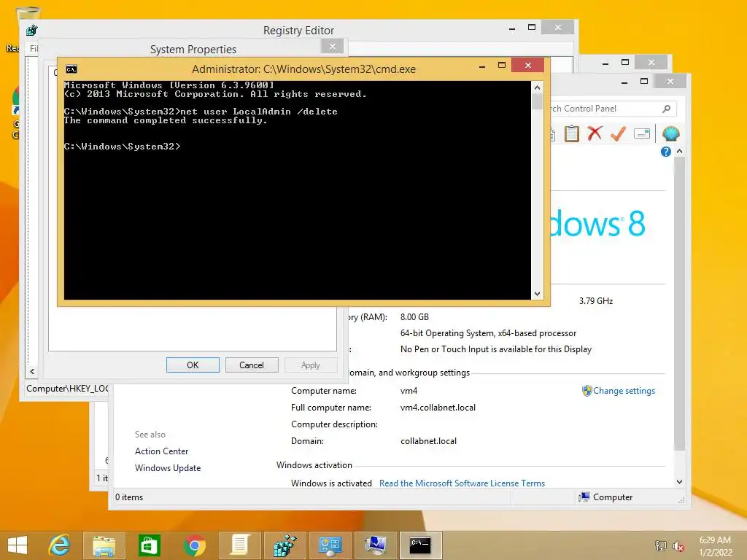Click the muted volume tray icon
Screen dimensions: 747x560
(x=678, y=545)
